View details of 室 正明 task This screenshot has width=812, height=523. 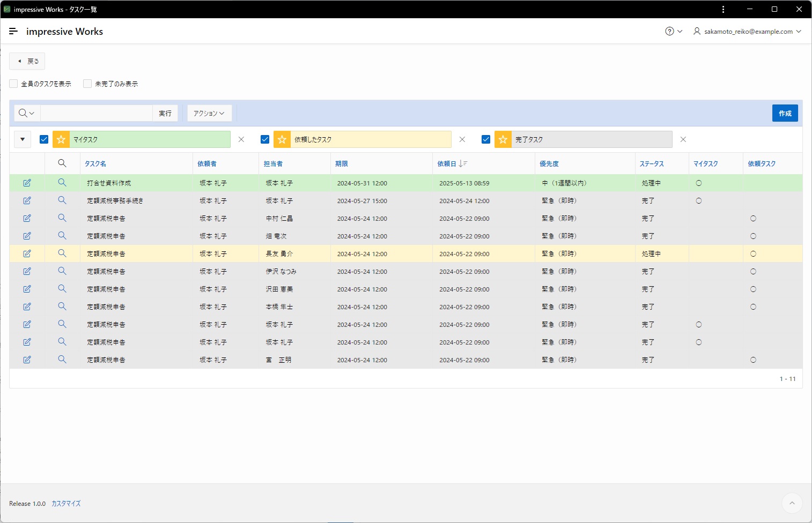(62, 360)
